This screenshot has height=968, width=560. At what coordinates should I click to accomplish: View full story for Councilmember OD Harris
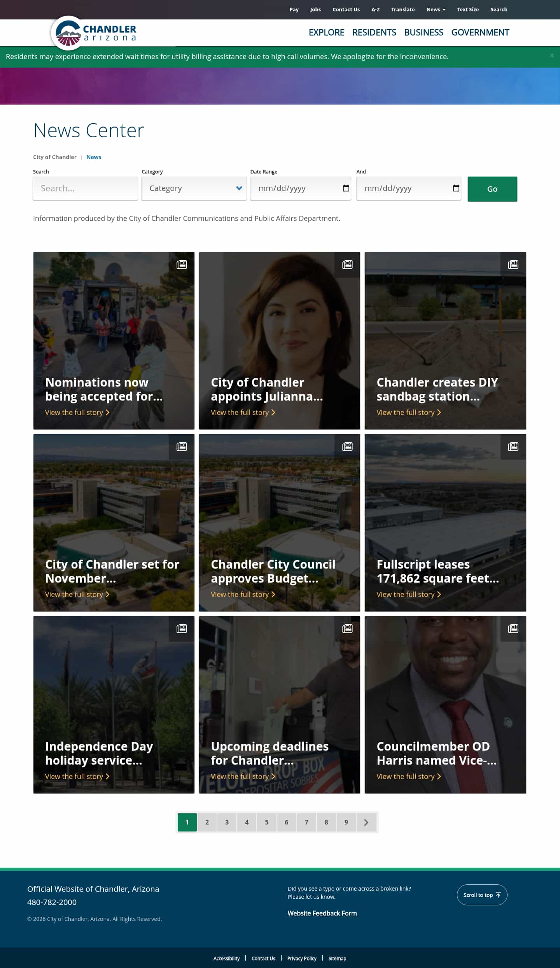[x=408, y=776]
